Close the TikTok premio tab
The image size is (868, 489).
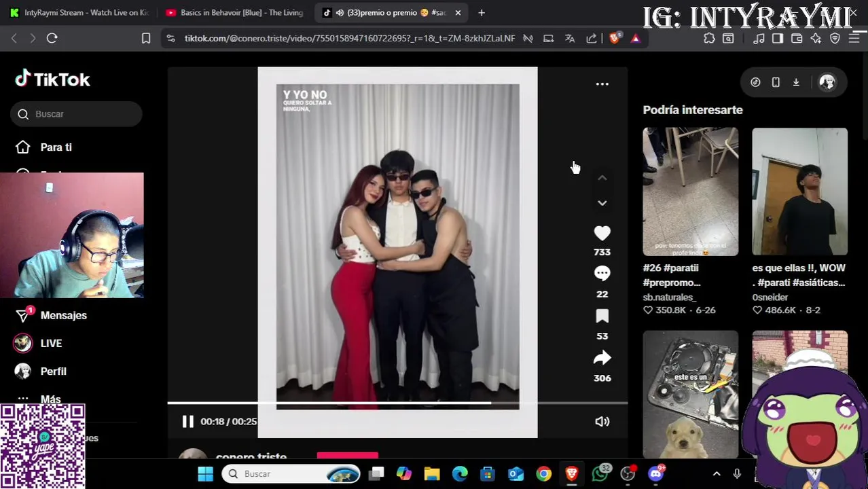(x=458, y=12)
